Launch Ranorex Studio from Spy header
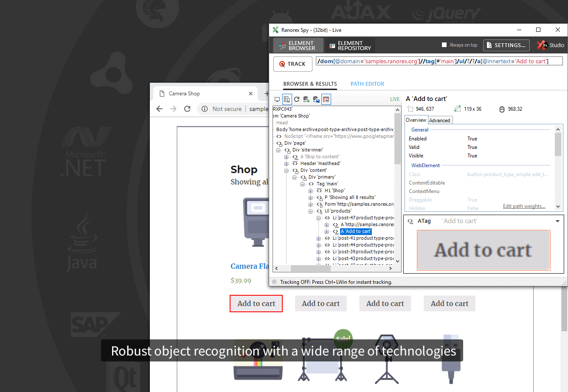Screen dimensions: 568x392 pyautogui.click(x=551, y=45)
